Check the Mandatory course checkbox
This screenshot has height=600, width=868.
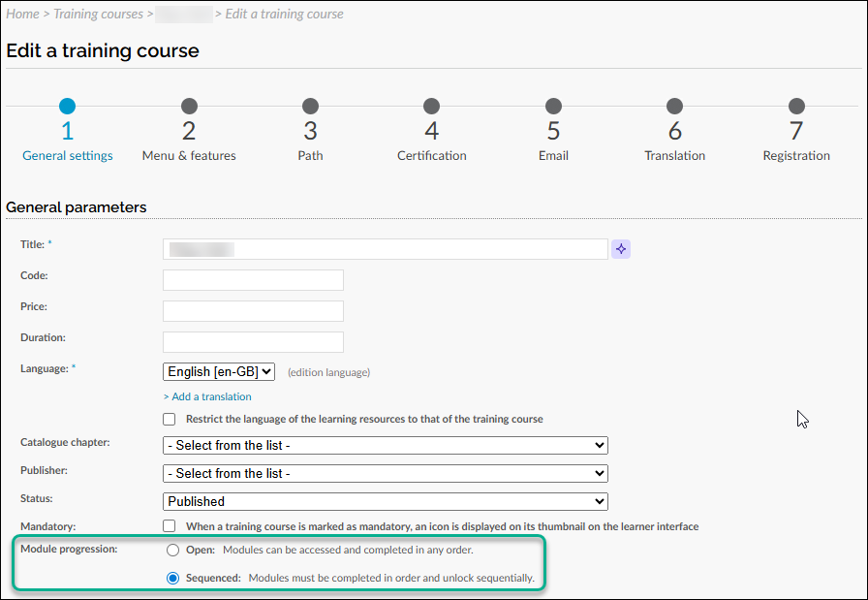[x=169, y=525]
